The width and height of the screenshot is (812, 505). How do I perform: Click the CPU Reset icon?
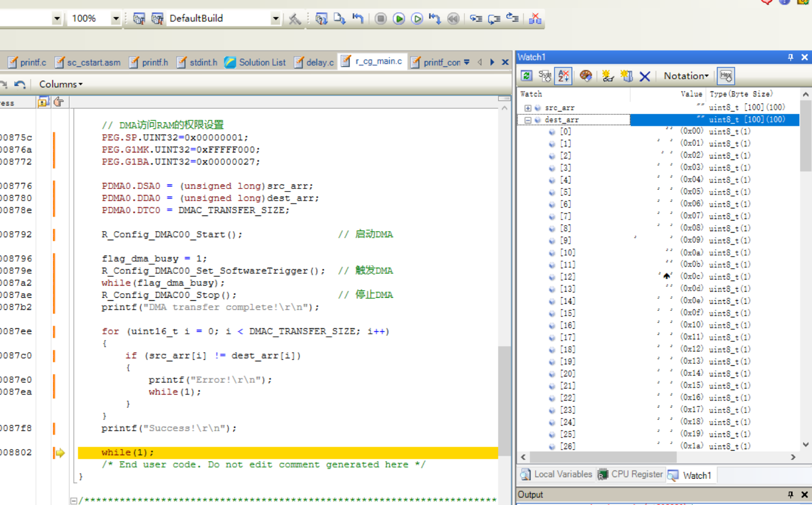click(358, 19)
